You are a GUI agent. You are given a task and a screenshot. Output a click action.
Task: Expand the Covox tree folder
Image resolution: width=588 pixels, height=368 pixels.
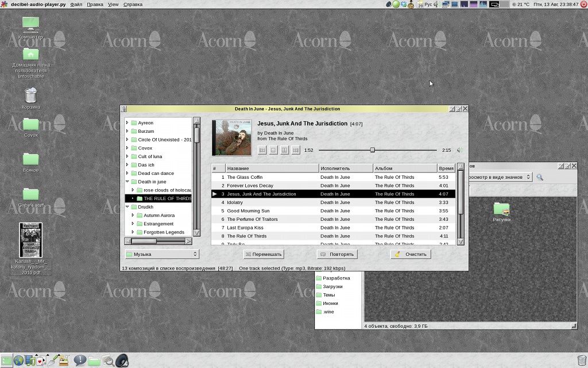(x=127, y=148)
